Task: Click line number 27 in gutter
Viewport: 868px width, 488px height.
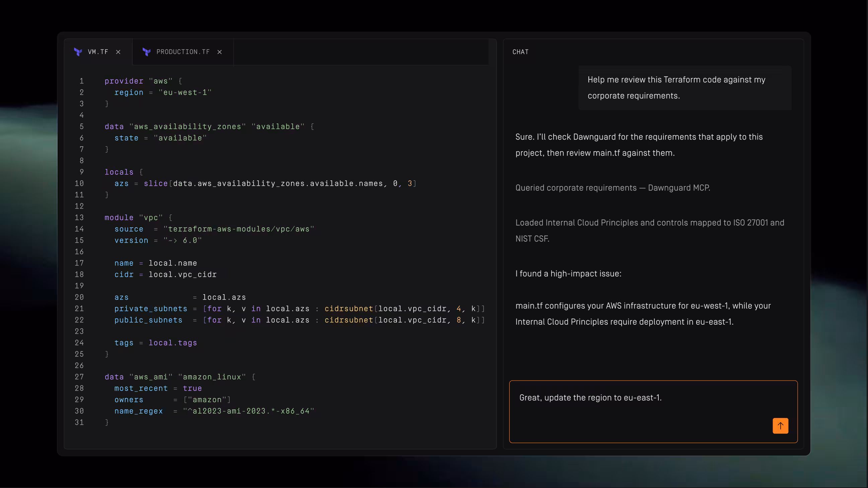Action: [x=79, y=377]
